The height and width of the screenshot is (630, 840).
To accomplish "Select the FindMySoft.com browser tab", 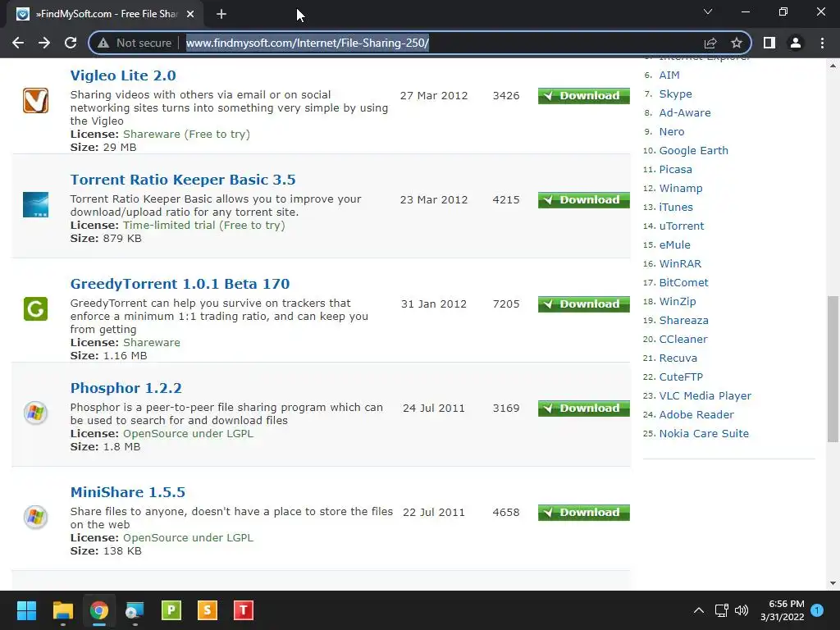I will (x=105, y=14).
